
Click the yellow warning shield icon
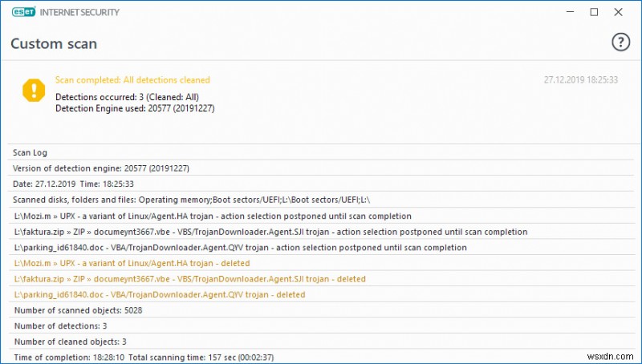pyautogui.click(x=34, y=91)
